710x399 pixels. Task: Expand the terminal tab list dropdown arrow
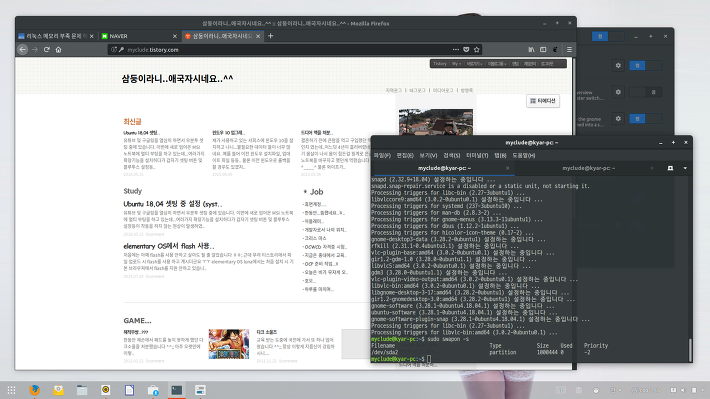click(x=685, y=168)
